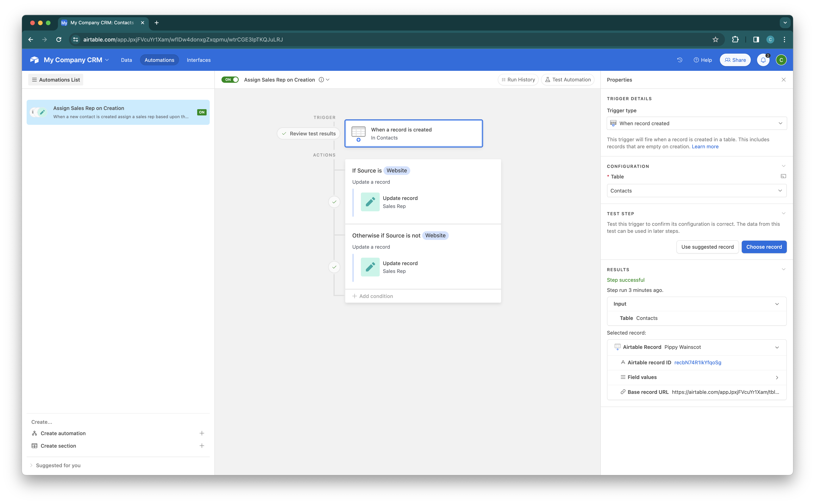The image size is (815, 504).
Task: Bookmark the page using the star icon
Action: (715, 39)
